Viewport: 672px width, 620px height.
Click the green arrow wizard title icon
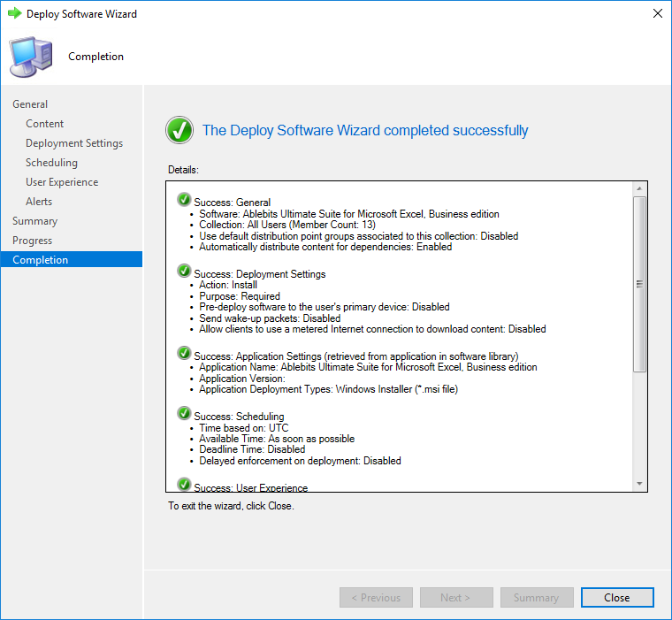click(14, 13)
